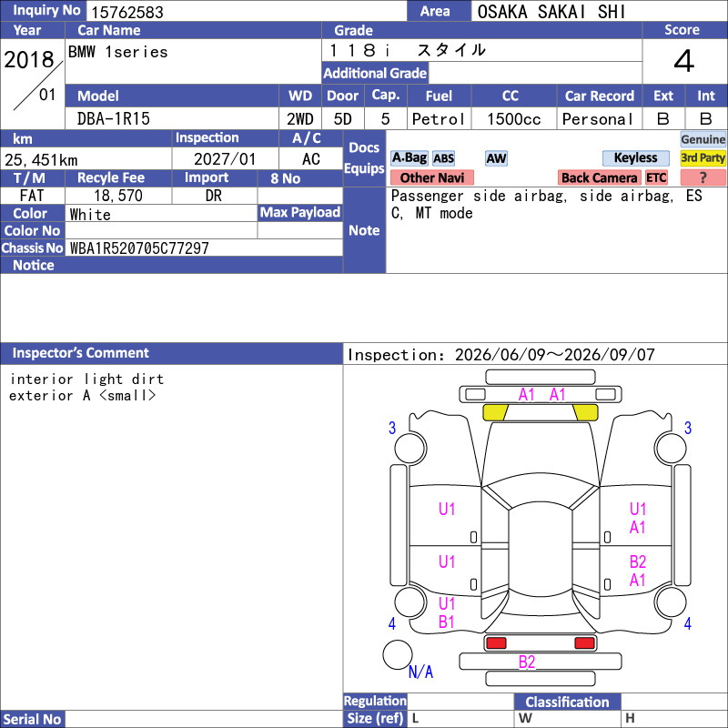Click the Classification header label

[x=567, y=702]
